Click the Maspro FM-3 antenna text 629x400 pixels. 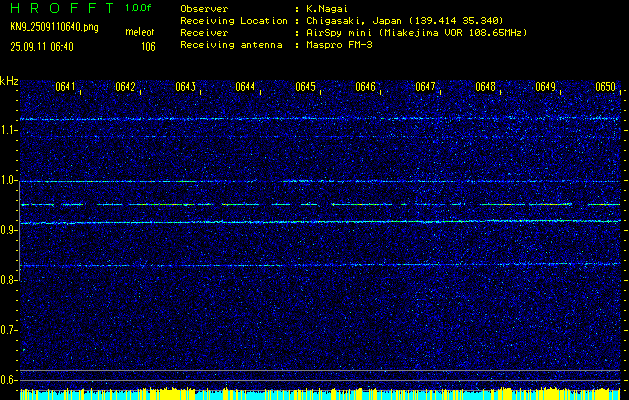(x=339, y=45)
